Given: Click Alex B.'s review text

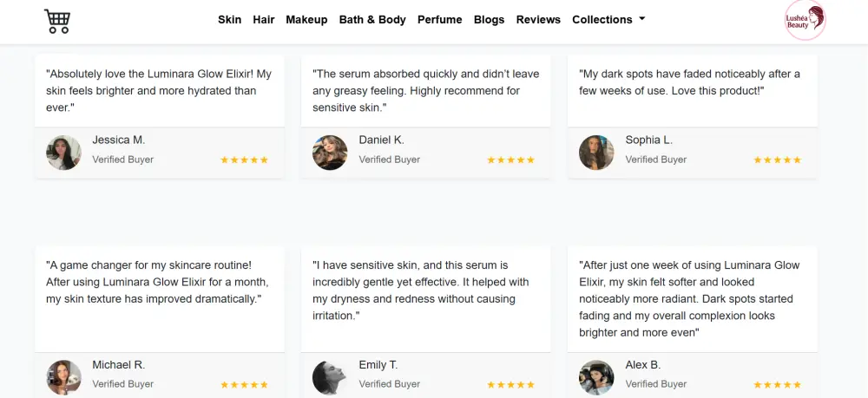Looking at the screenshot, I should (691, 298).
